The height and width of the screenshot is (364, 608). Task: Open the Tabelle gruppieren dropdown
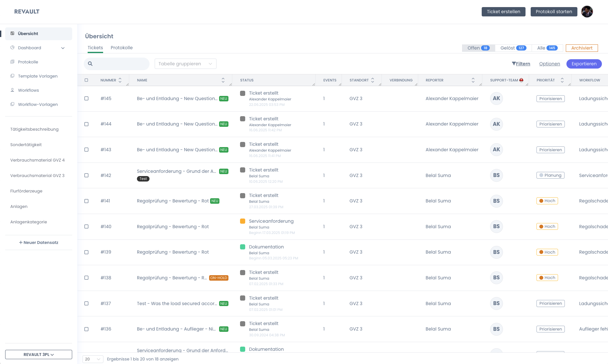[185, 64]
